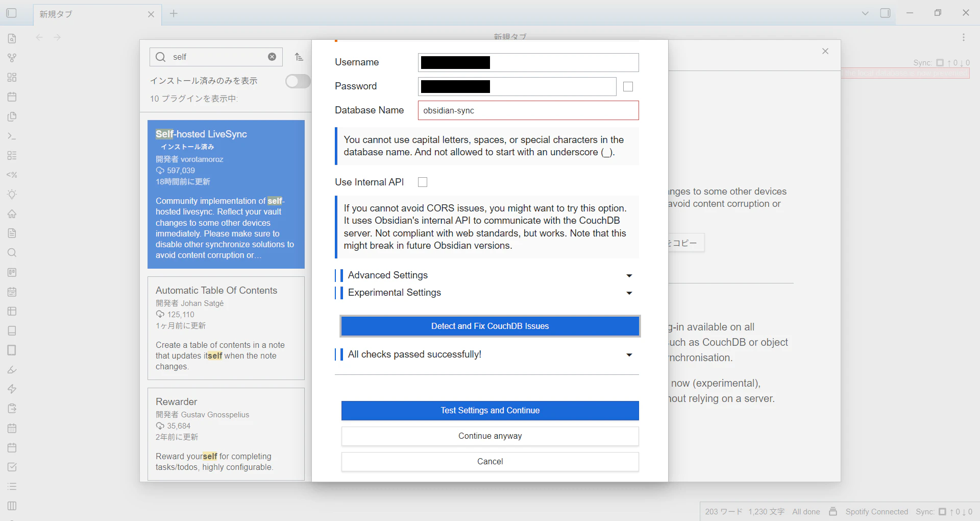The height and width of the screenshot is (521, 980).
Task: Check the show password checkbox
Action: point(628,87)
